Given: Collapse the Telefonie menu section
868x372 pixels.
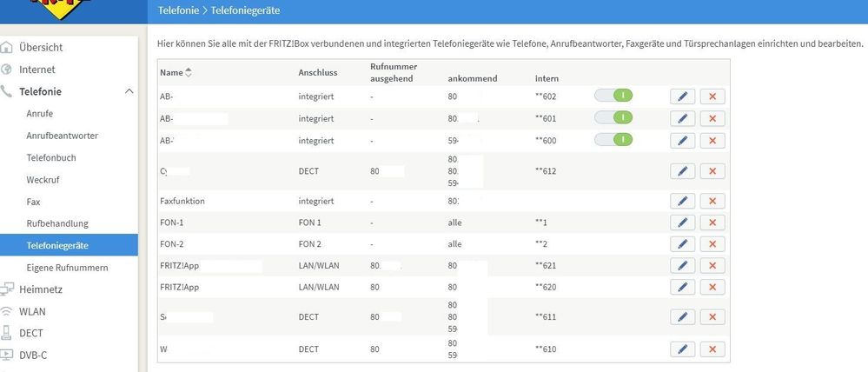Looking at the screenshot, I should [129, 91].
